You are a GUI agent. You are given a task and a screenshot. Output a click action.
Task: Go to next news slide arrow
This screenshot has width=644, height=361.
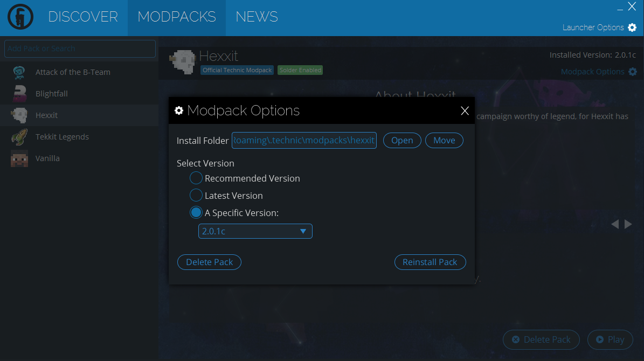pyautogui.click(x=628, y=224)
